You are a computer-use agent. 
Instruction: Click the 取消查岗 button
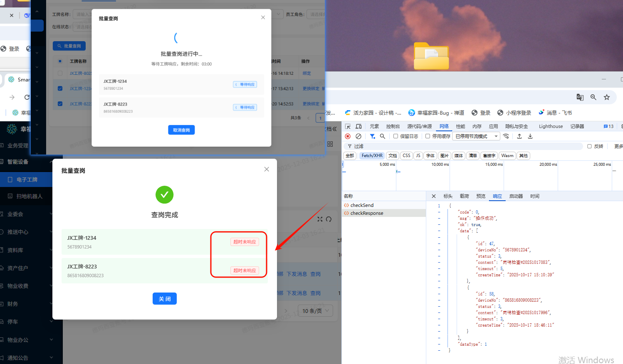pos(181,130)
